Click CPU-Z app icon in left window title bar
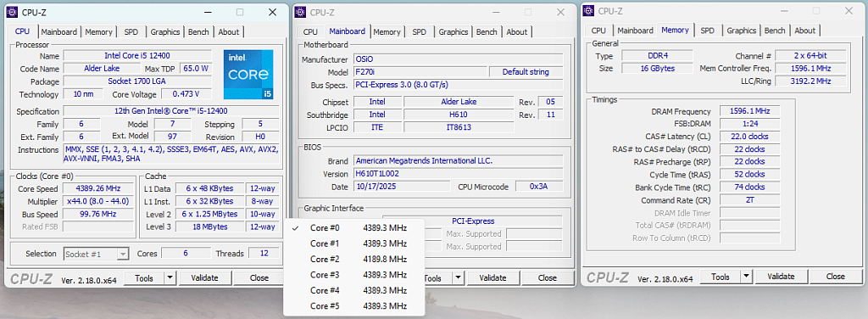The width and height of the screenshot is (868, 319). 12,12
